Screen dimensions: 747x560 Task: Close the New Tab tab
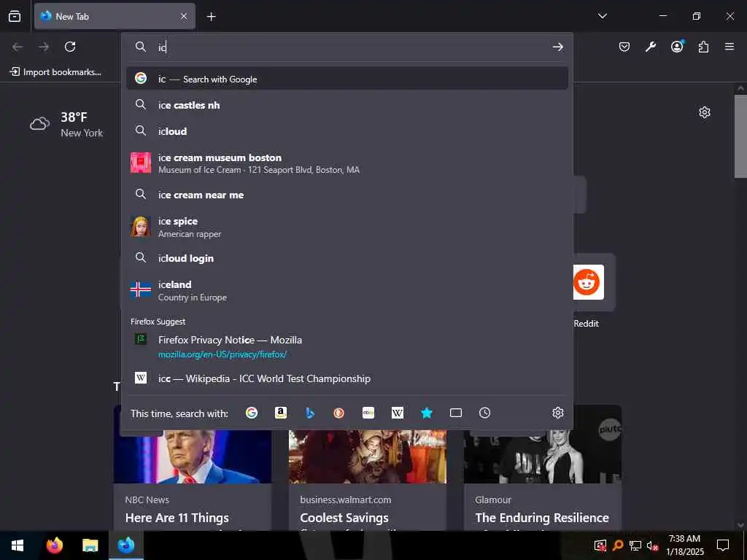coord(184,16)
